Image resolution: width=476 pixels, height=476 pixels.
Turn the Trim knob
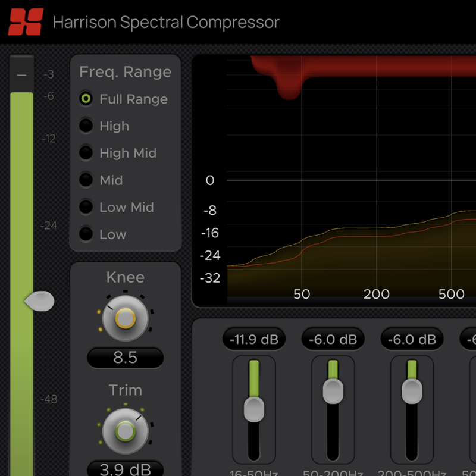point(125,430)
